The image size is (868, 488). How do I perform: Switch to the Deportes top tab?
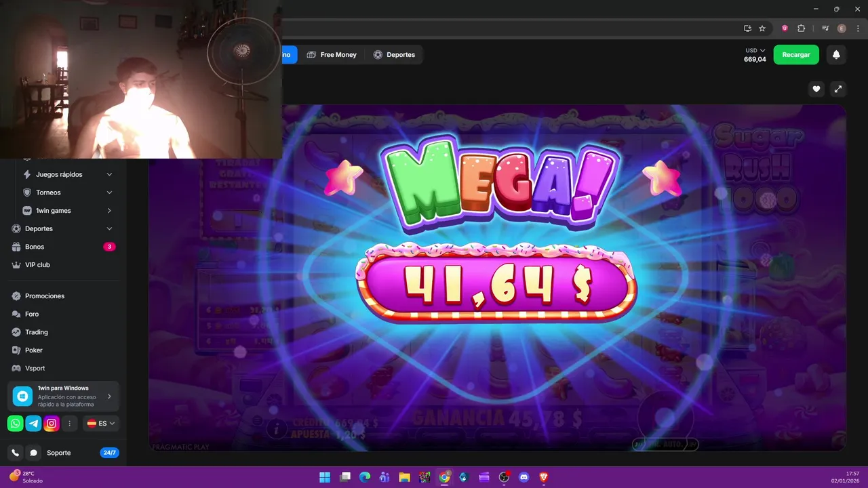click(x=394, y=55)
